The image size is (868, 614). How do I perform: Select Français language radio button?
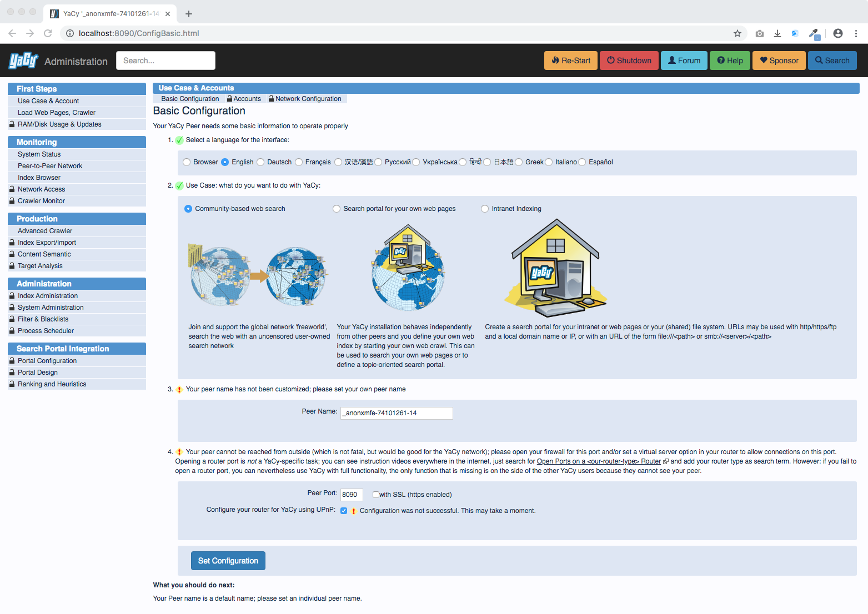click(x=299, y=162)
